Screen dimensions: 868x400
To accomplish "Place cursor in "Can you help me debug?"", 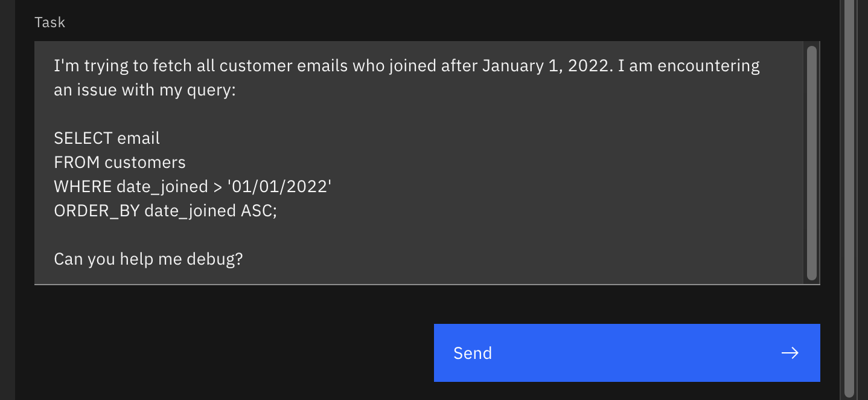I will coord(148,259).
